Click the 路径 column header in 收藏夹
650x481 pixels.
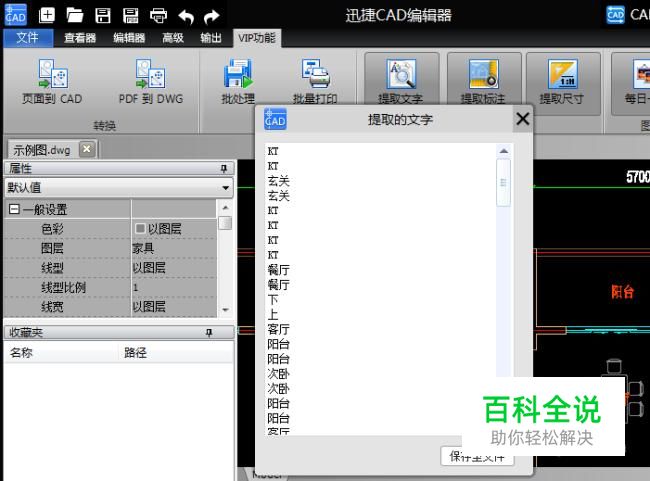[177, 352]
